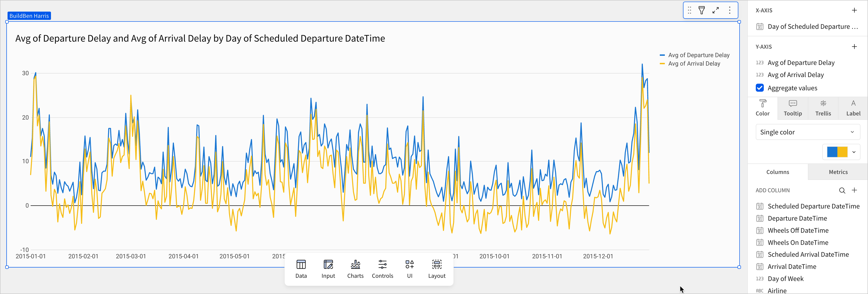Open the Layout element menu

click(x=437, y=269)
